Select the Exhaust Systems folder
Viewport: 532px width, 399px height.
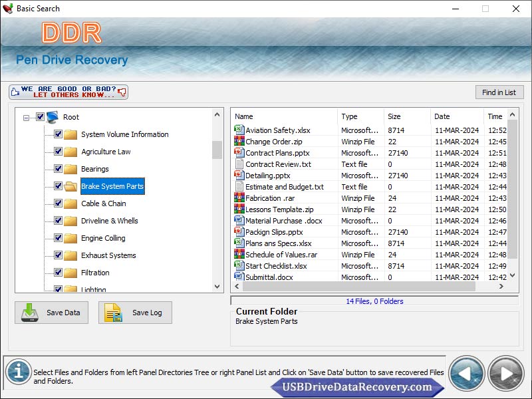point(108,255)
